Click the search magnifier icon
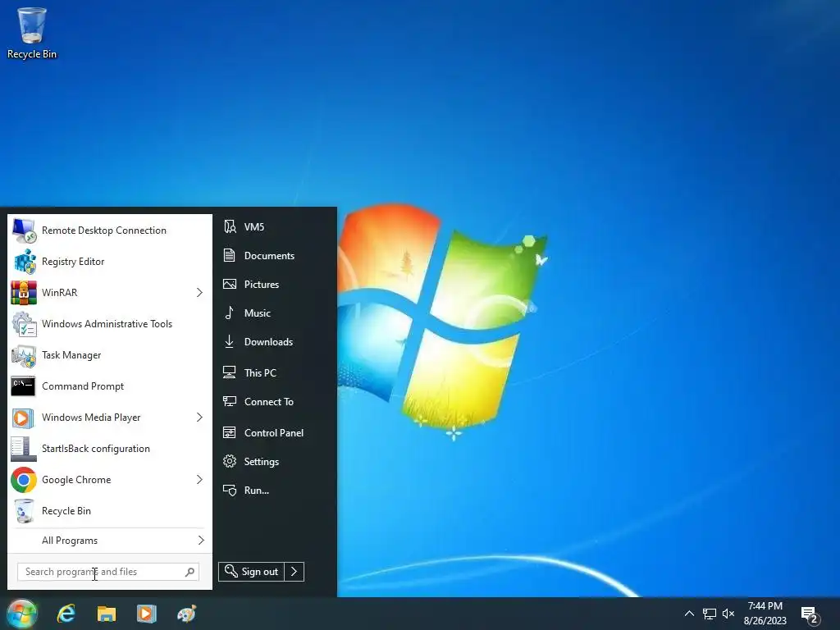This screenshot has height=630, width=840. click(189, 572)
